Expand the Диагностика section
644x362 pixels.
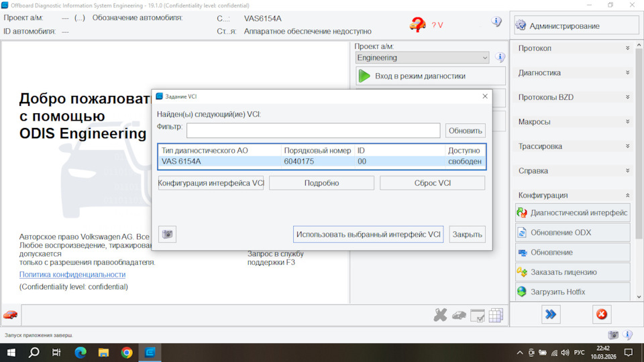pos(574,72)
